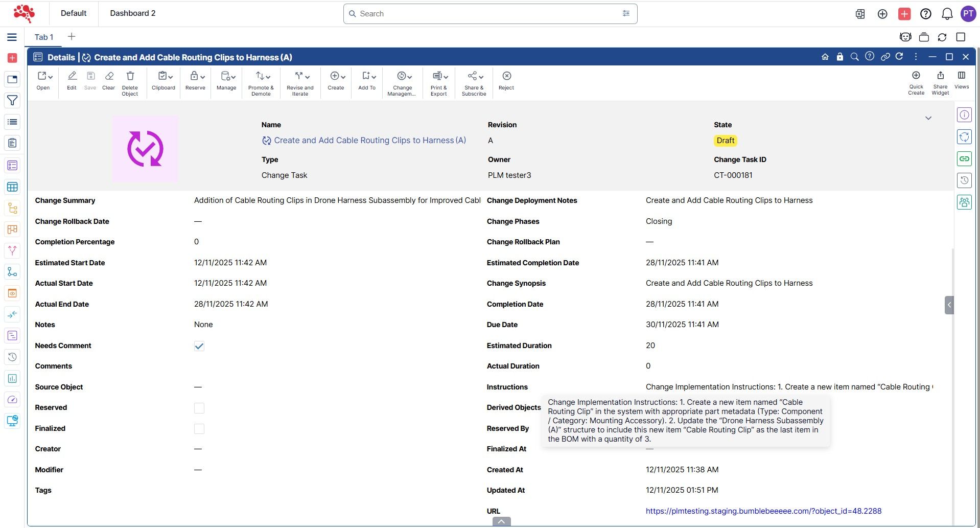Click the Share Widget icon
The width and height of the screenshot is (980, 528).
pyautogui.click(x=940, y=76)
